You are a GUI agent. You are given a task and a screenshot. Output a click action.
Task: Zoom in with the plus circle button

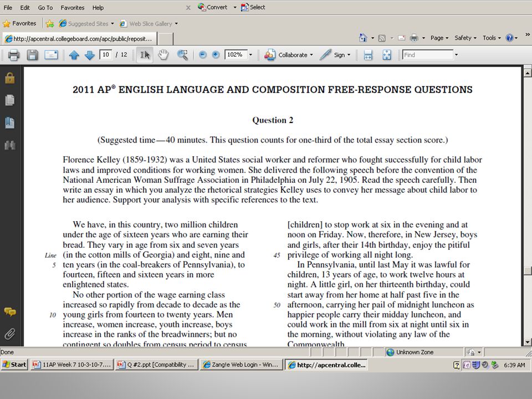216,55
